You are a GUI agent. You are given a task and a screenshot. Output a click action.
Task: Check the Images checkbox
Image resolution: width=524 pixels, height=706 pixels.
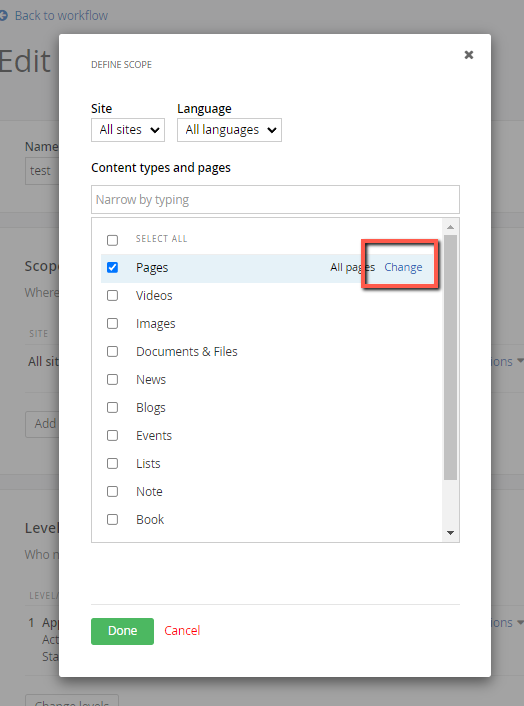point(113,323)
